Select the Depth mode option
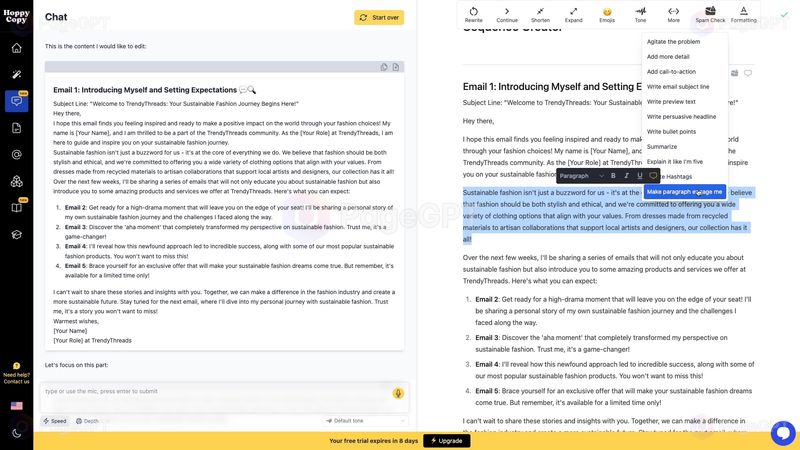 [x=87, y=421]
